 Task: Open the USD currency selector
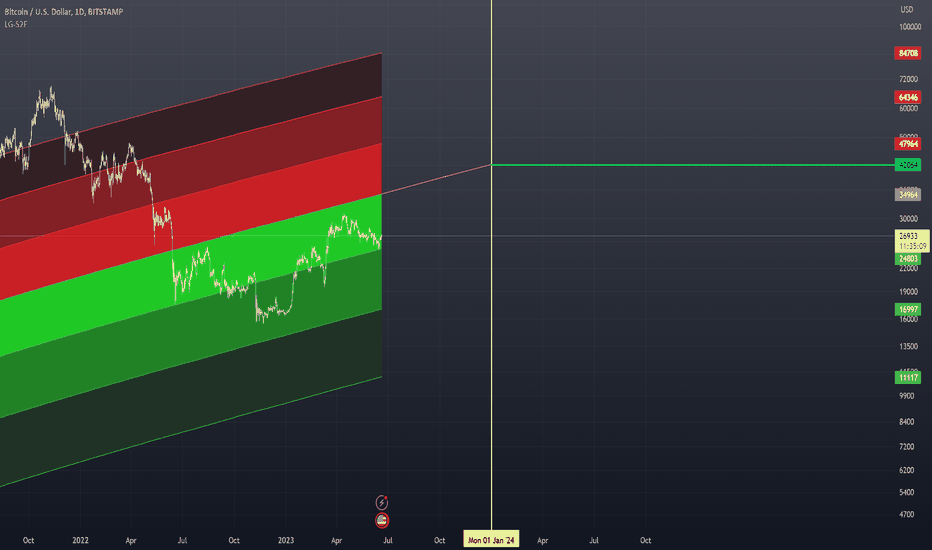[x=906, y=10]
